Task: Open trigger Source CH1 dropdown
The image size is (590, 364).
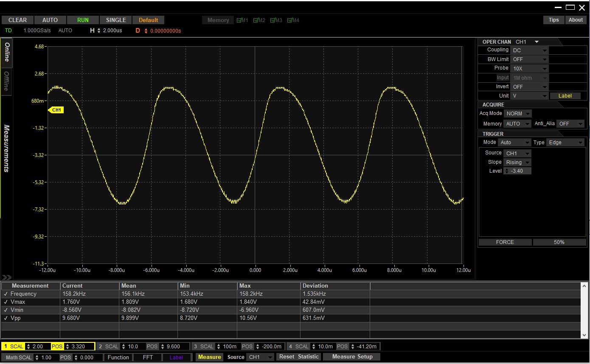Action: (517, 153)
